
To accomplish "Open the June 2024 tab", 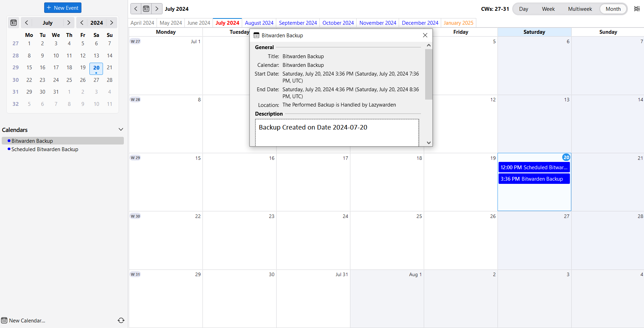I will pyautogui.click(x=199, y=23).
